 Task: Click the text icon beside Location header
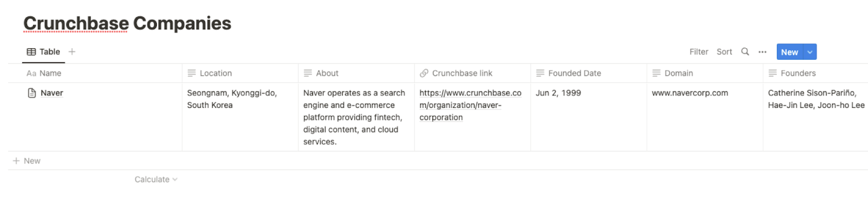coord(192,73)
